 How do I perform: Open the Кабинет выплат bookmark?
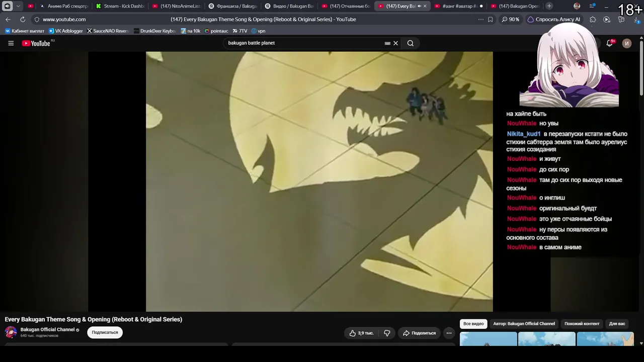pos(25,31)
